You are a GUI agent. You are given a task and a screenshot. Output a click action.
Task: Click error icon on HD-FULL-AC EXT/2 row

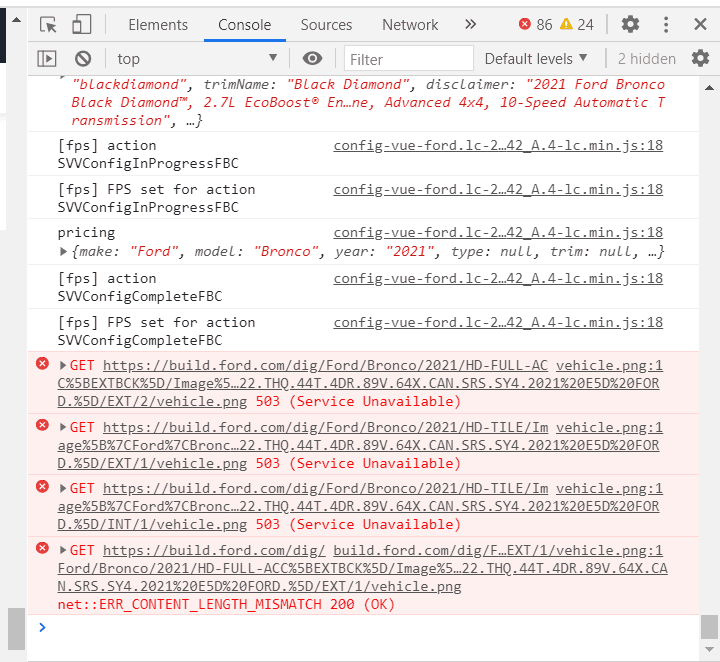[42, 364]
